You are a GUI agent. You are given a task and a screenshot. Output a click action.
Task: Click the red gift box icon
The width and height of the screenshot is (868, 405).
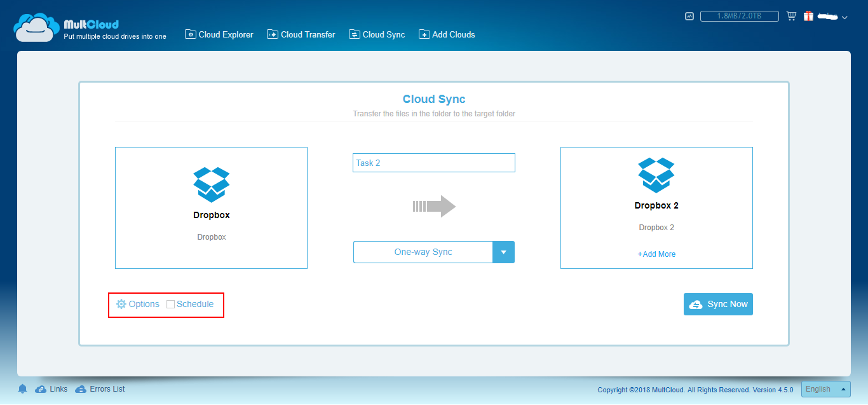pyautogui.click(x=808, y=17)
